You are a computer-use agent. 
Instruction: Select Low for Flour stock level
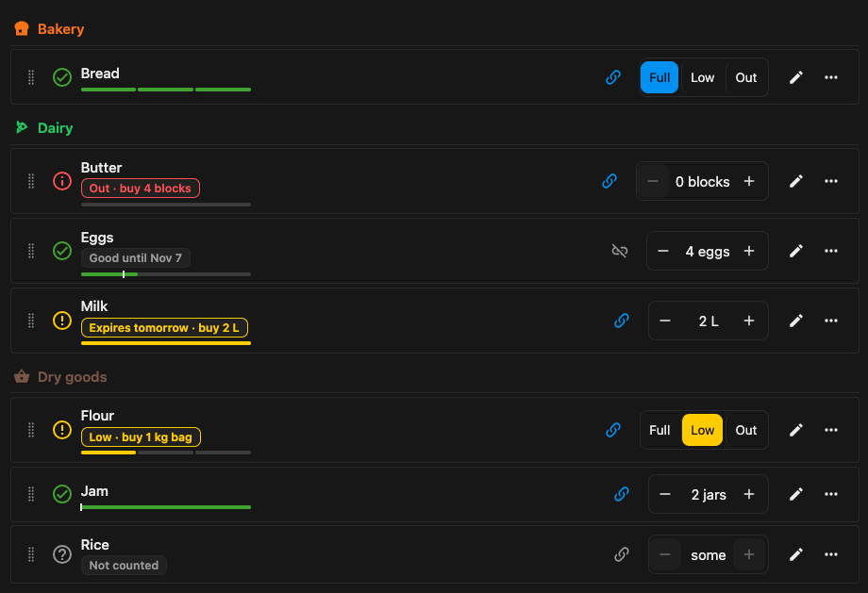pyautogui.click(x=703, y=430)
